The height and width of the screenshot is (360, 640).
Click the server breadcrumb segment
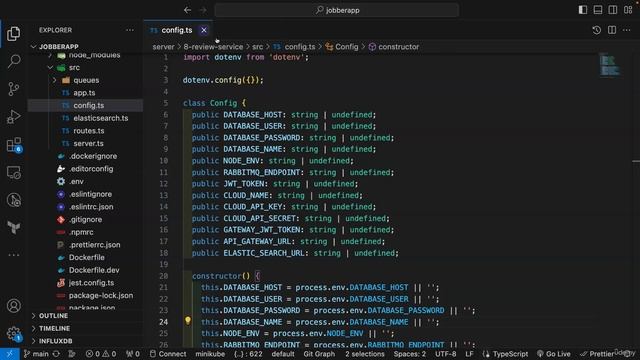[163, 47]
